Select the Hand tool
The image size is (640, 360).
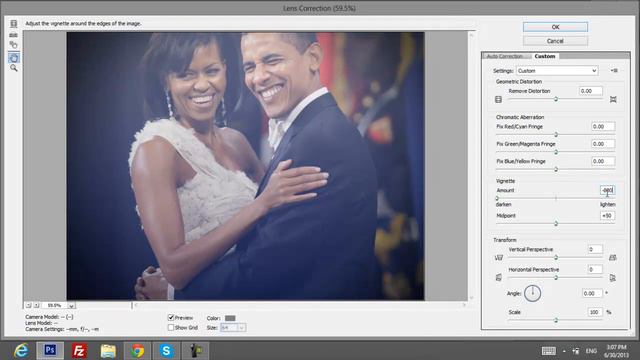point(13,58)
